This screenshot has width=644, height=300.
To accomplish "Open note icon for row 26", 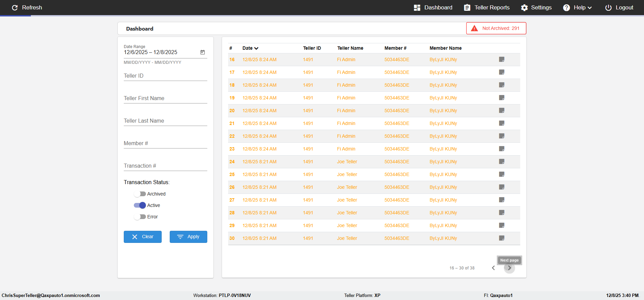I will 502,187.
